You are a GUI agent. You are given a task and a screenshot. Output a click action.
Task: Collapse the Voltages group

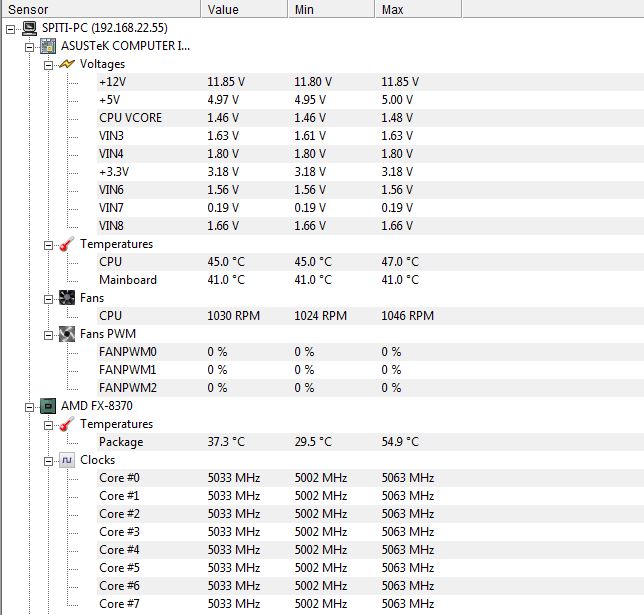coord(48,65)
